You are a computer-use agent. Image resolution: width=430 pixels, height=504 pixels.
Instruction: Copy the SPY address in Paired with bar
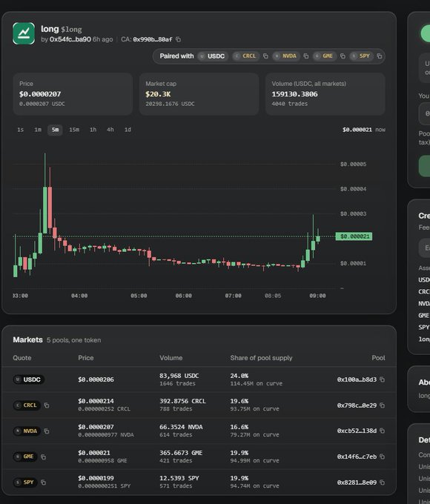[380, 56]
